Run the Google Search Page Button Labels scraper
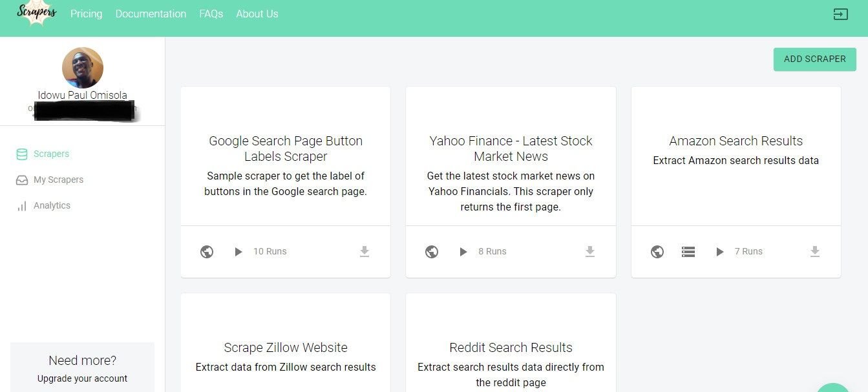 238,252
